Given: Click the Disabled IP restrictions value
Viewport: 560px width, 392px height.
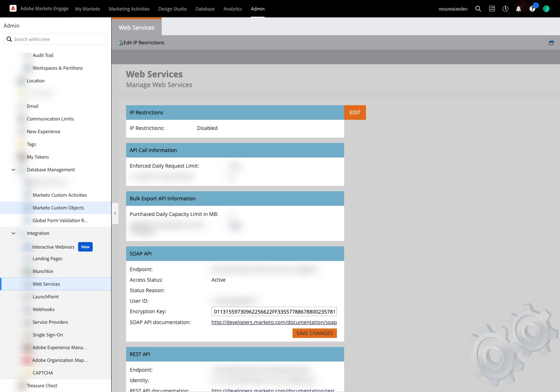Looking at the screenshot, I should (x=207, y=128).
